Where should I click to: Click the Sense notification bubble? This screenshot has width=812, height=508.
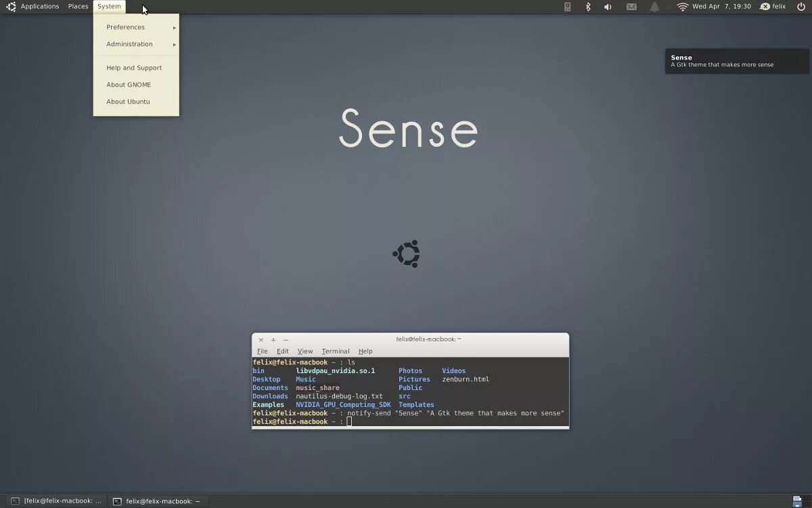(x=737, y=61)
